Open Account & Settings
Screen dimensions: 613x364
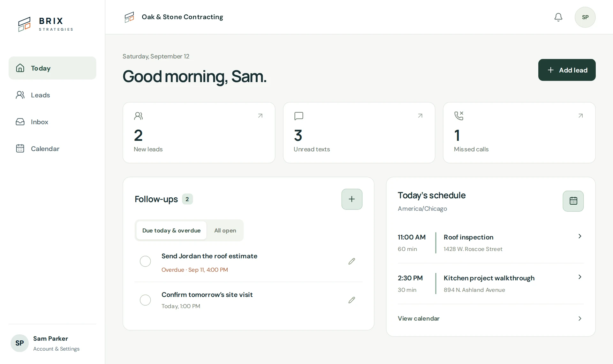click(56, 349)
